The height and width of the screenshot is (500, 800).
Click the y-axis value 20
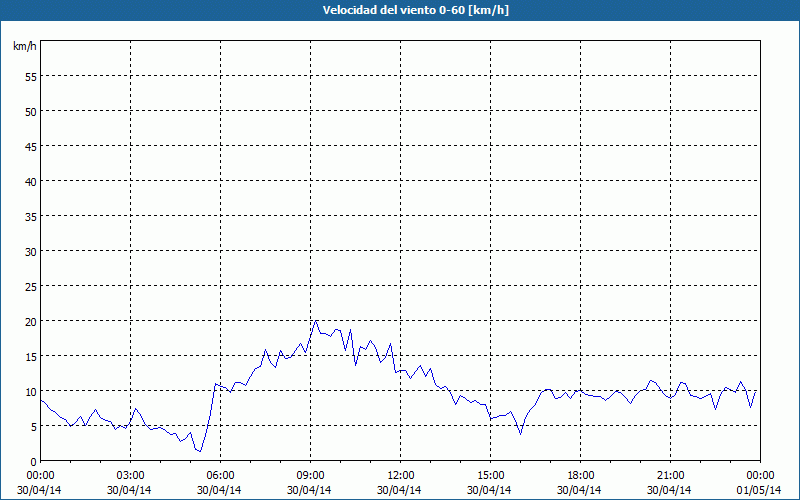point(31,322)
